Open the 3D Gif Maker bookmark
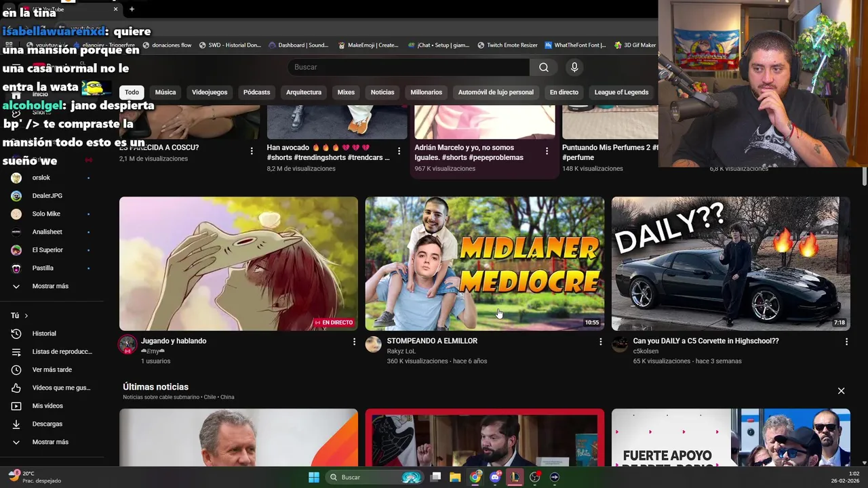The image size is (868, 488). (635, 45)
